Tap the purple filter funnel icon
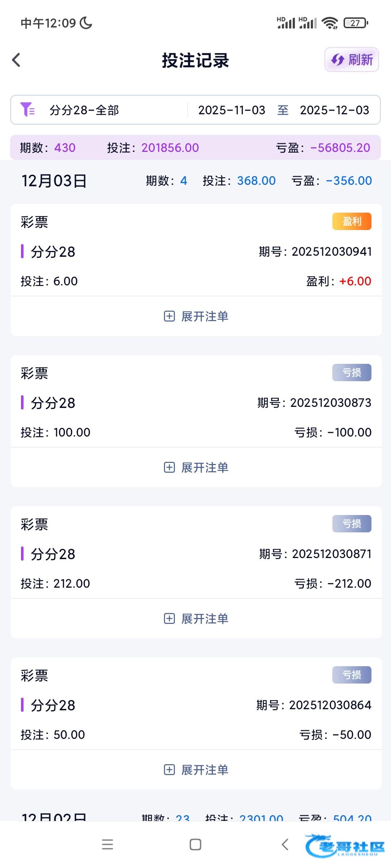This screenshot has width=391, height=868. click(28, 110)
